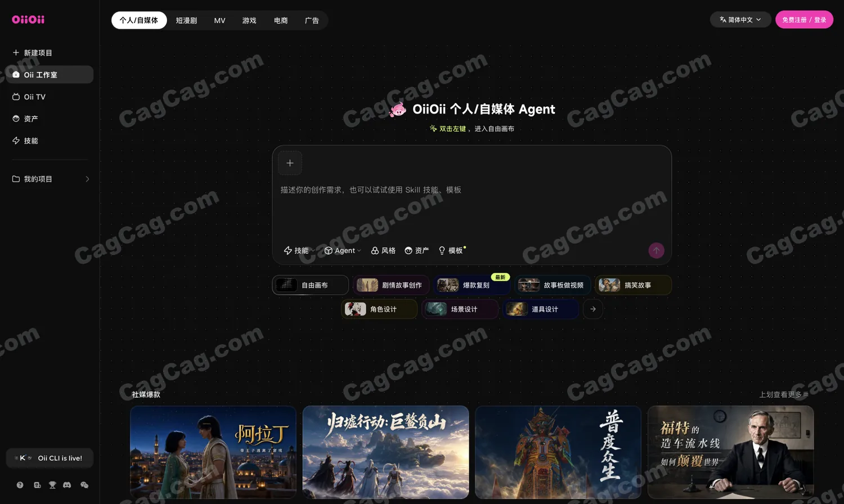Switch to the 广告 tab
844x504 pixels.
(x=312, y=20)
